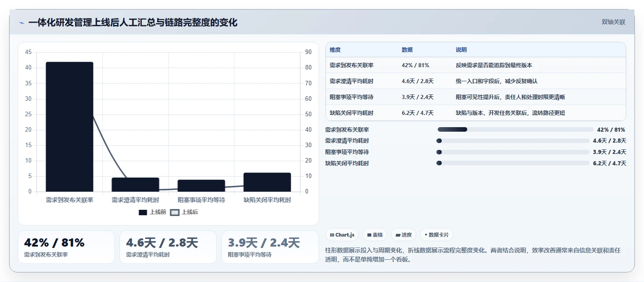Click description 阻塞可见性提升后，责任人和处理时限更清晰
The width and height of the screenshot is (644, 282).
click(x=510, y=97)
